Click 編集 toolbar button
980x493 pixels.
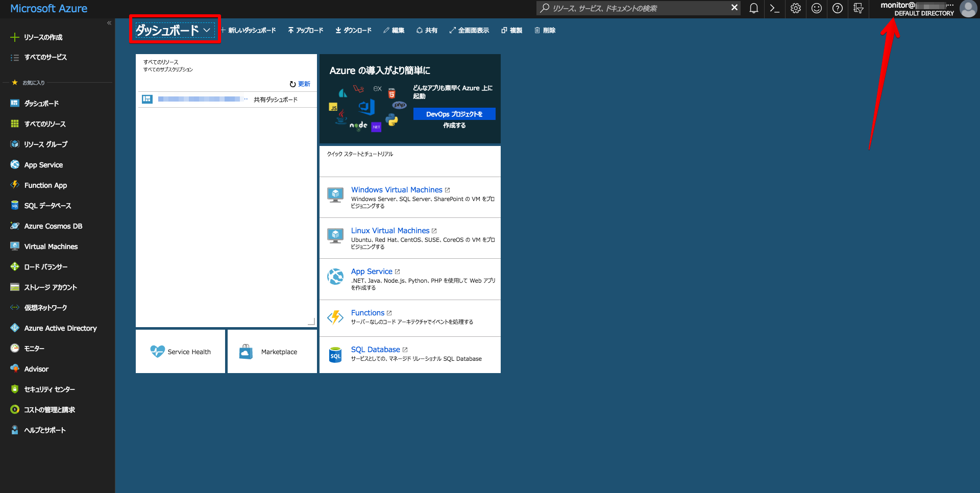(394, 31)
